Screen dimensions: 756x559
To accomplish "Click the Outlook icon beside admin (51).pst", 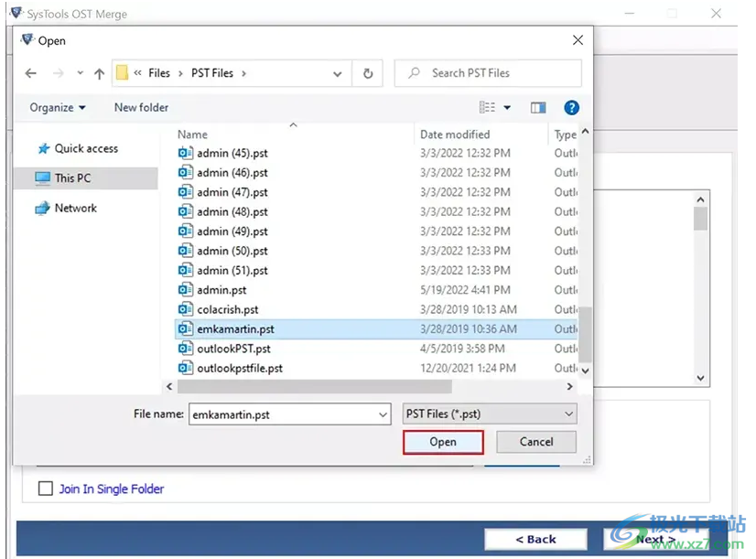I will [185, 270].
